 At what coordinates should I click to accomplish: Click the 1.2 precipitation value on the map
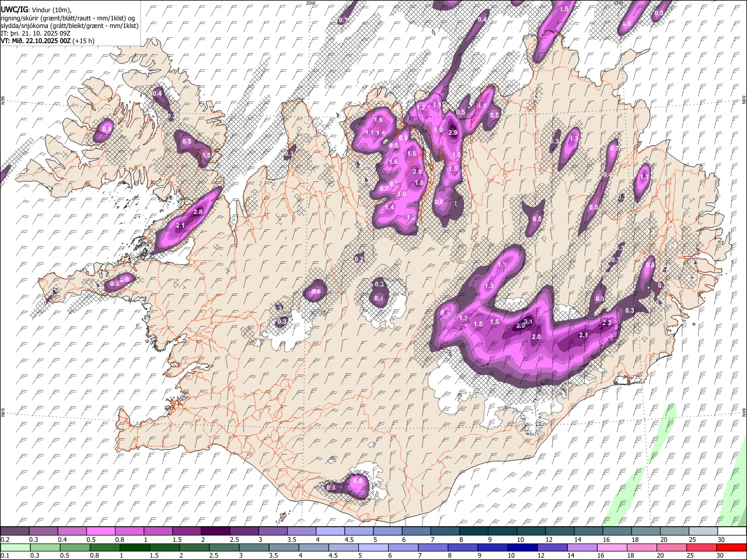pos(421,107)
